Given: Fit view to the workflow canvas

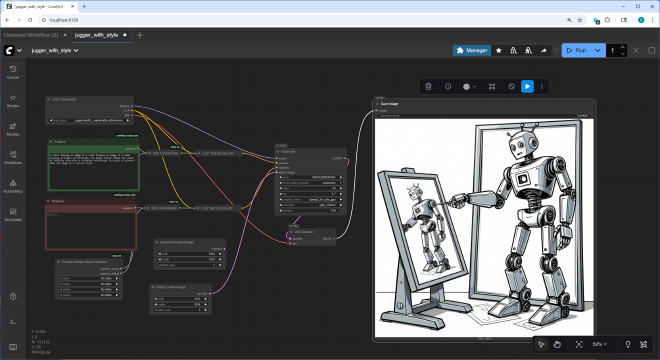Looking at the screenshot, I should coord(579,344).
